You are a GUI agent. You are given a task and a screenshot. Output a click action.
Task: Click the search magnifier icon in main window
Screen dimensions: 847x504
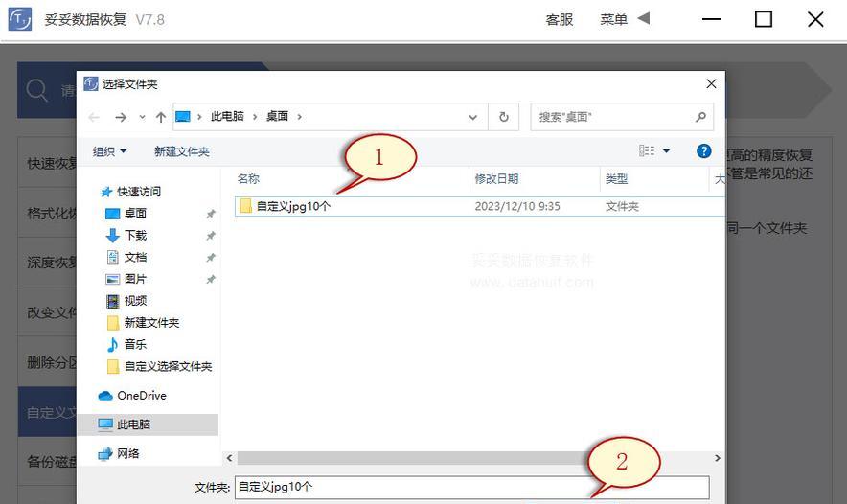36,90
